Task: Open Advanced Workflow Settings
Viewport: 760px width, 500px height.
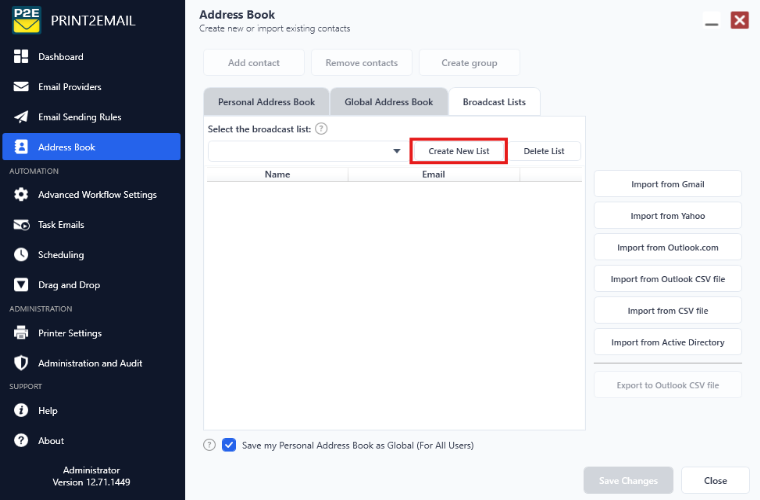Action: pos(92,194)
